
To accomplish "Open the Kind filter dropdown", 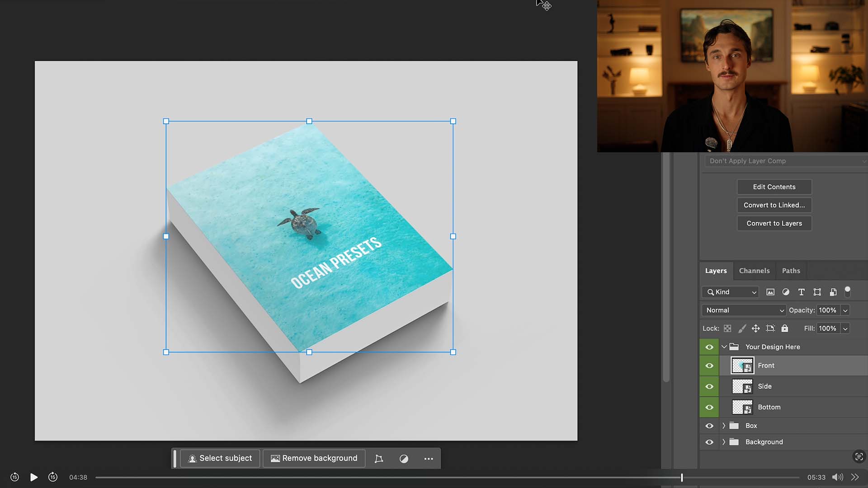I will (x=730, y=292).
